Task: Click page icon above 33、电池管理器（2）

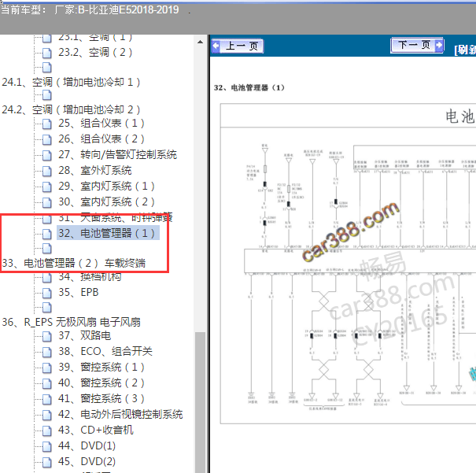Action: [46, 249]
